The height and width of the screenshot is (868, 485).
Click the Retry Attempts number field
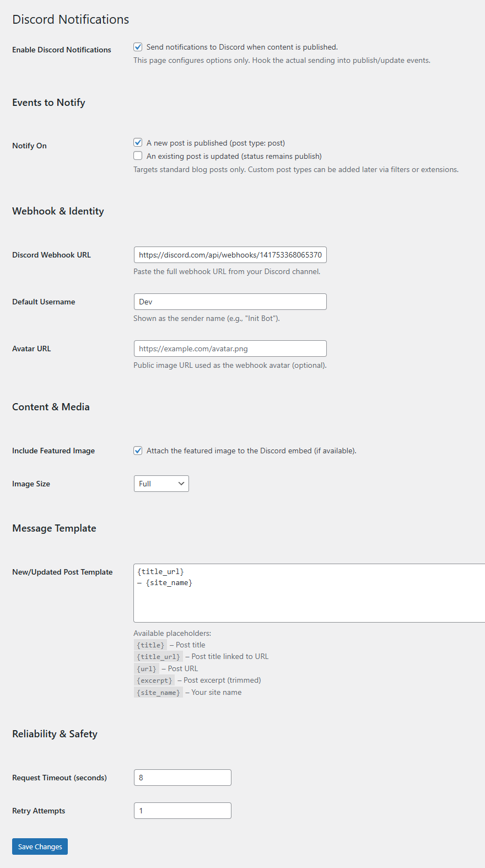click(x=182, y=811)
